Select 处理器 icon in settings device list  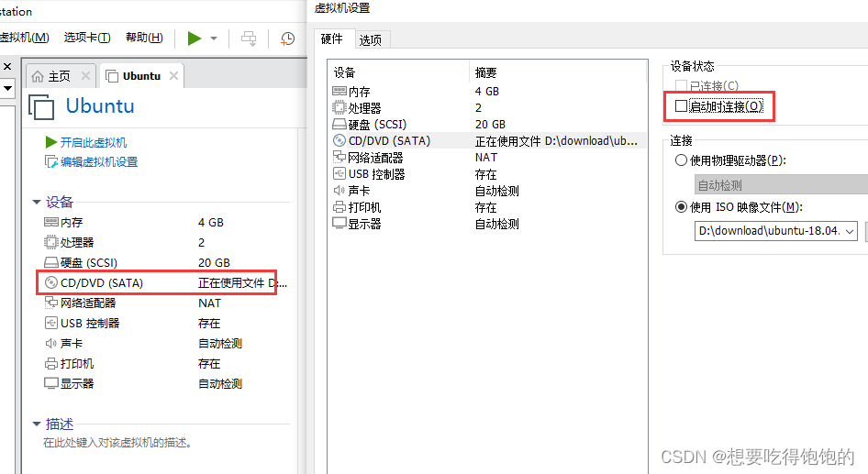pos(339,107)
